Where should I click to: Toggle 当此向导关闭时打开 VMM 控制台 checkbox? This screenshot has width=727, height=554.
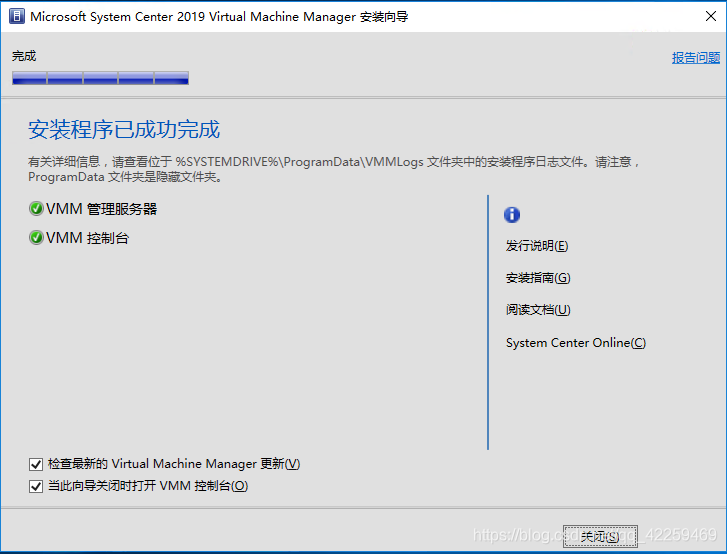pyautogui.click(x=36, y=486)
